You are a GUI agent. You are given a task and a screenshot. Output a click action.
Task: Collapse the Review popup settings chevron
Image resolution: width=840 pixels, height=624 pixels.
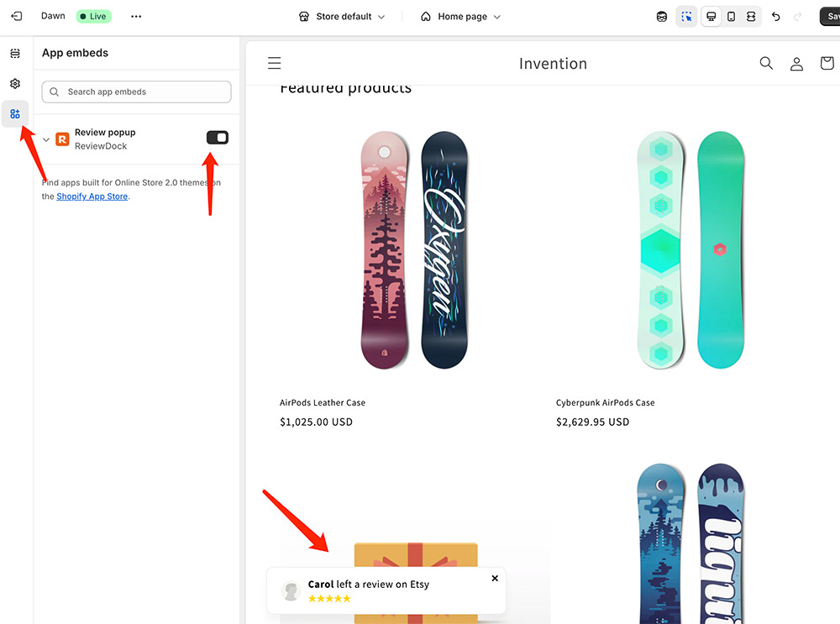(x=46, y=139)
